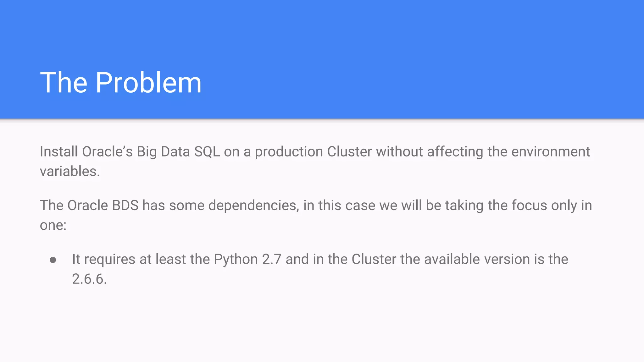Click the word "environment" on the first line
644x362 pixels.
(x=550, y=152)
